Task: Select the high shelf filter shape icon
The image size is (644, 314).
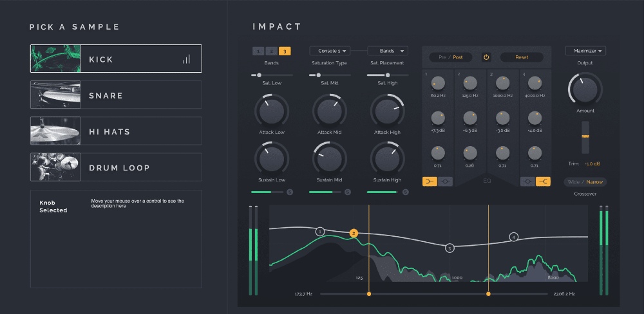Action: click(x=543, y=182)
